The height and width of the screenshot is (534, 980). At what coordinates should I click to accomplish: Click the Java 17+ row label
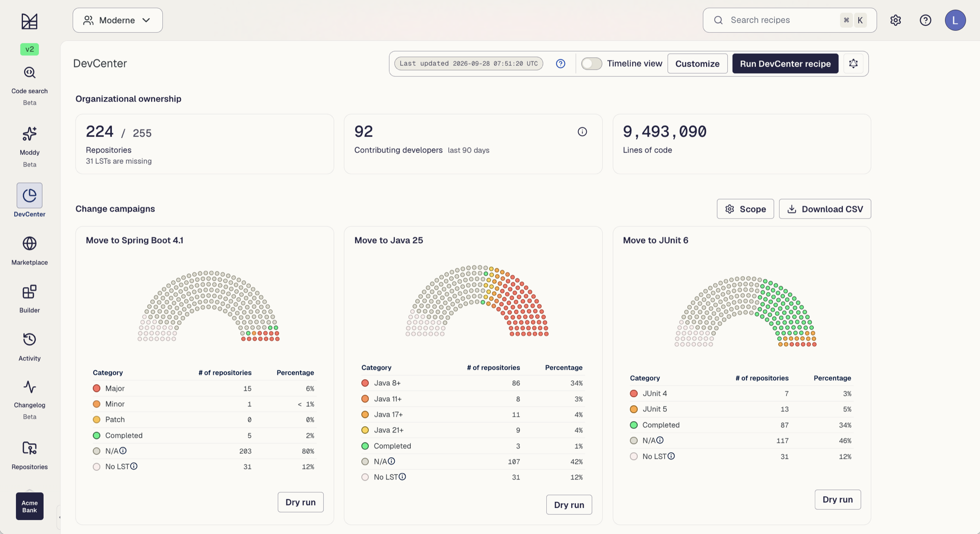[388, 414]
